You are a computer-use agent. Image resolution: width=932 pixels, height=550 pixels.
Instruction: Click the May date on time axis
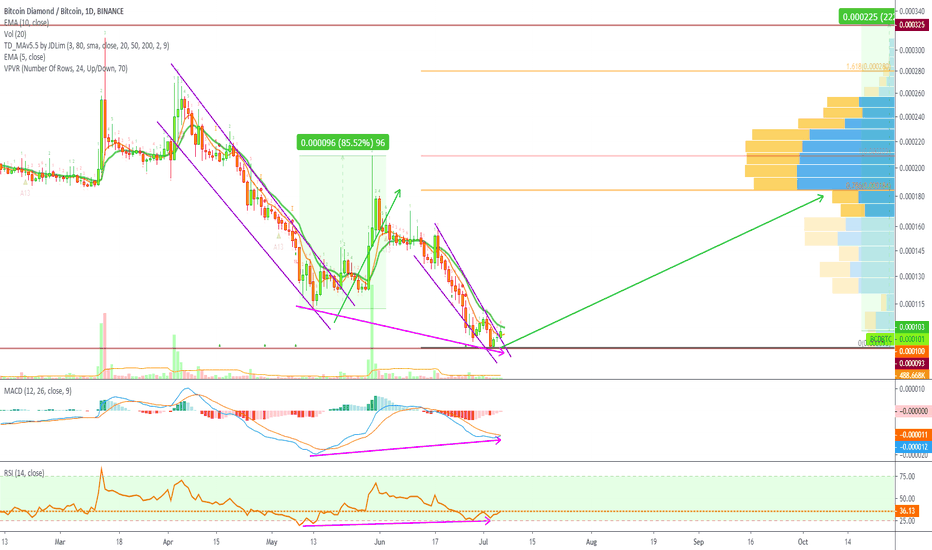pyautogui.click(x=272, y=542)
